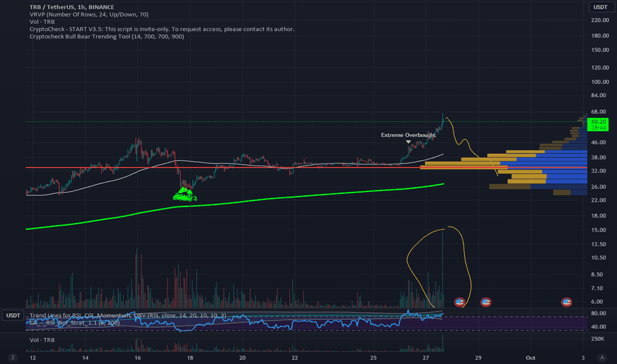
Task: Click date label 25 on time axis
Action: click(x=373, y=357)
